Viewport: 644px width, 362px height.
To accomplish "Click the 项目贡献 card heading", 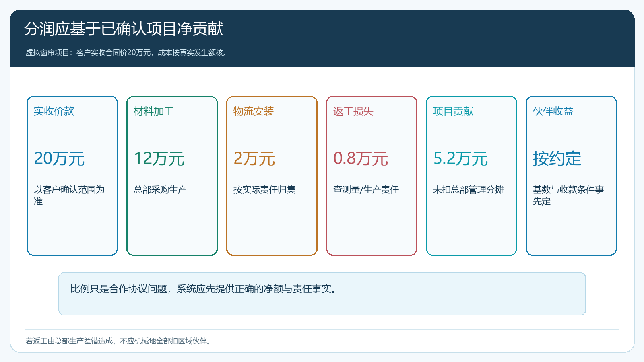I will click(453, 111).
